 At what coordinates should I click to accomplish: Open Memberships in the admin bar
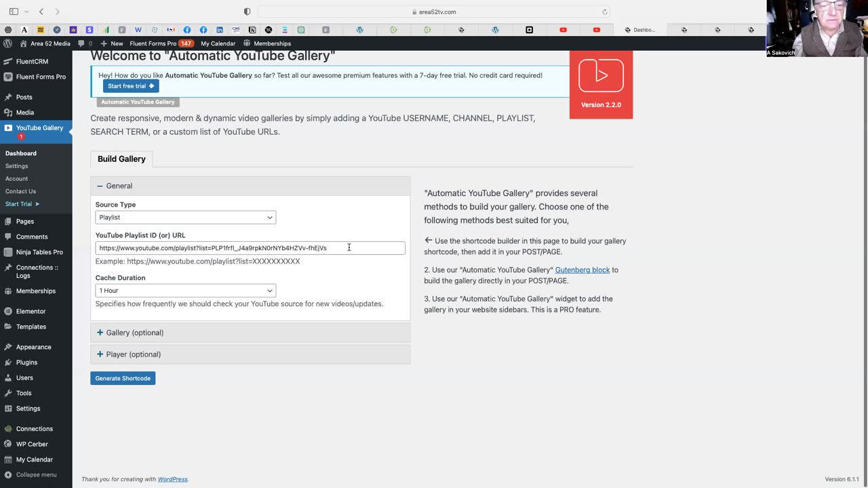coord(267,43)
